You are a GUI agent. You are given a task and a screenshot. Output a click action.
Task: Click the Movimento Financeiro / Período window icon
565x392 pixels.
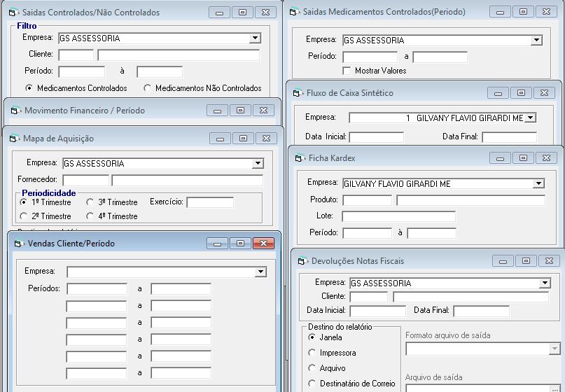click(15, 111)
